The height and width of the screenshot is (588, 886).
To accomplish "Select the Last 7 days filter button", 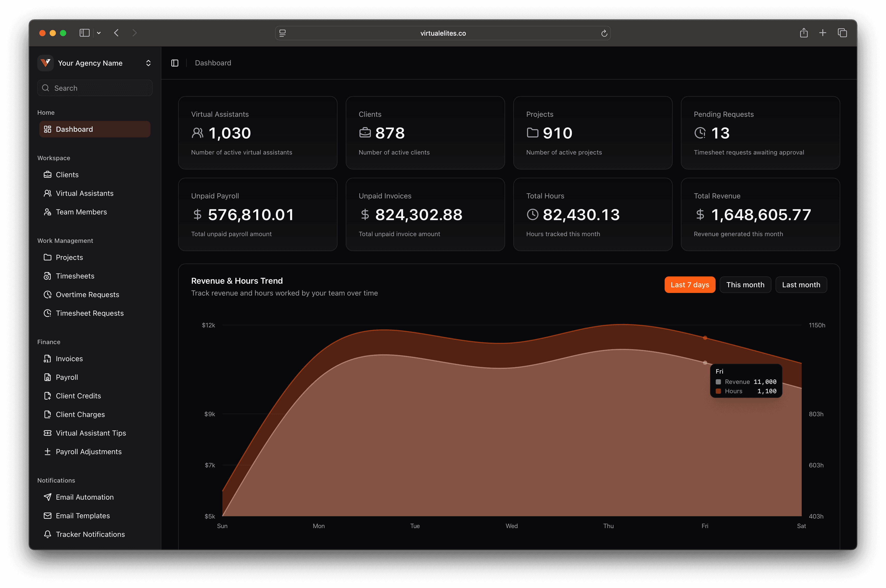I will coord(690,285).
